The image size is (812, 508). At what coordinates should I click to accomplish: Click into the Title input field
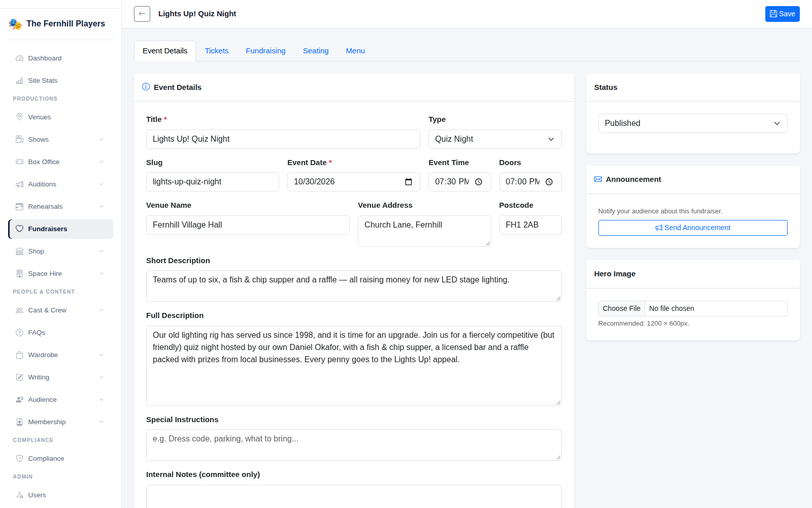tap(283, 139)
